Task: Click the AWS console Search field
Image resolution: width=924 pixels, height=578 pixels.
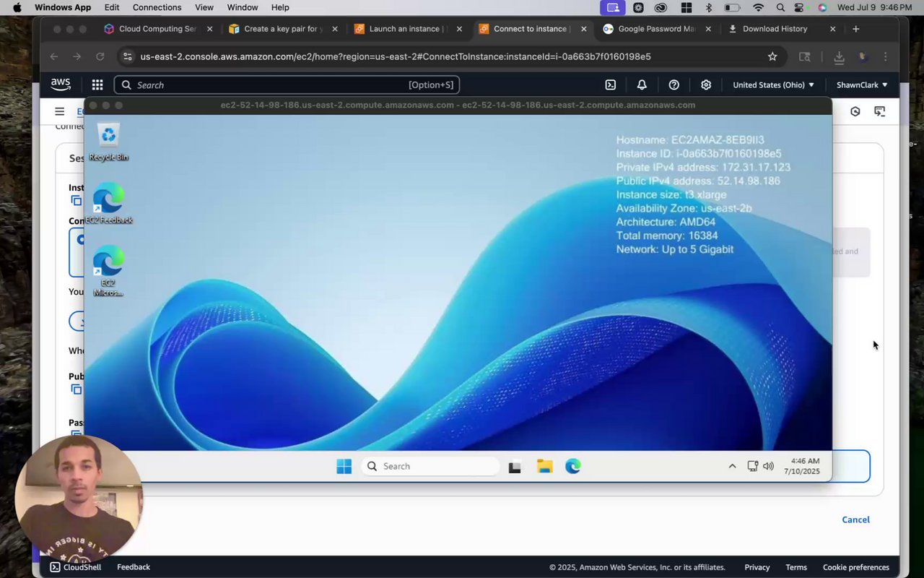Action: pos(287,85)
